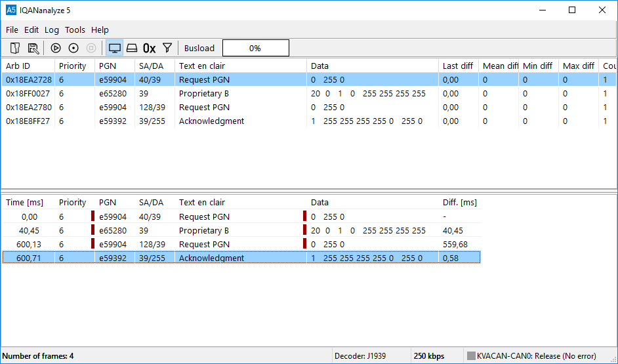
Task: Click the open log file icon
Action: click(x=15, y=48)
